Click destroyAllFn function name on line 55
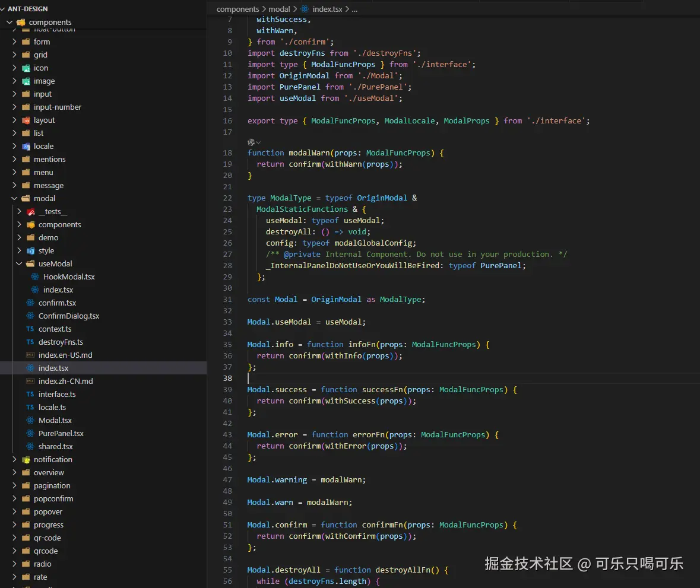This screenshot has height=588, width=700. [x=402, y=570]
